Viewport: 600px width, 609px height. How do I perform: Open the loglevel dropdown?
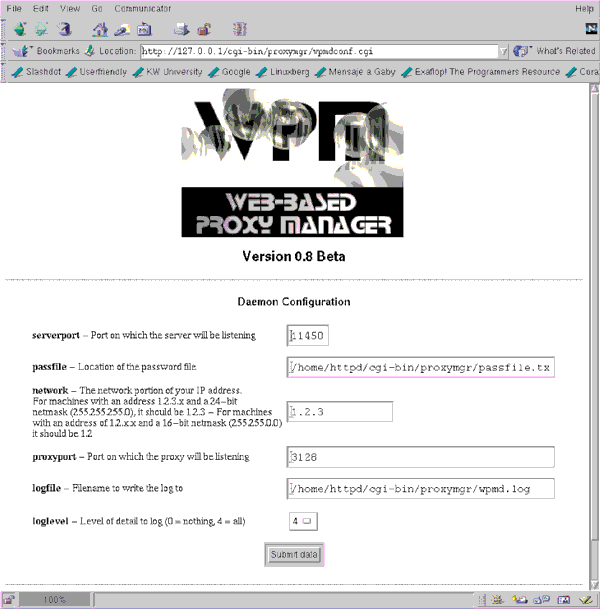[302, 521]
